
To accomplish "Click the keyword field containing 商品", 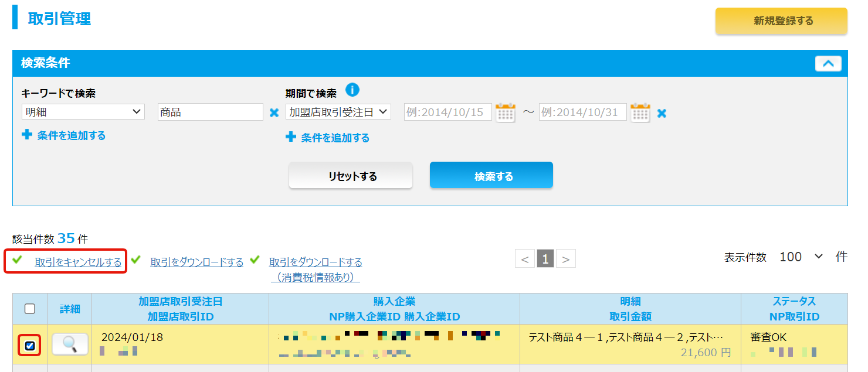I will [211, 112].
